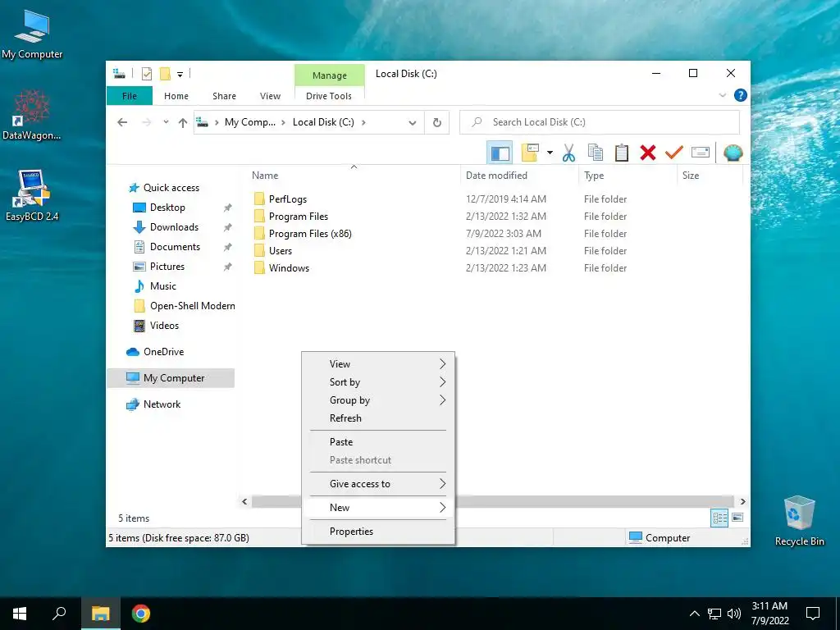The height and width of the screenshot is (630, 840).
Task: Switch to the View ribbon tab
Action: [x=270, y=96]
